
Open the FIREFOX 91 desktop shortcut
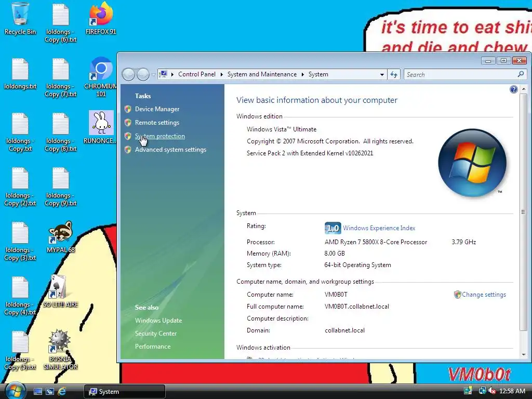coord(101,19)
